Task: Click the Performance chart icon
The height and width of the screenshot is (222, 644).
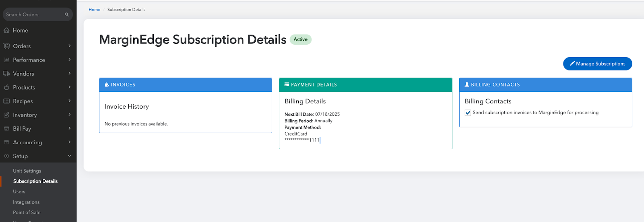Action: (x=6, y=60)
